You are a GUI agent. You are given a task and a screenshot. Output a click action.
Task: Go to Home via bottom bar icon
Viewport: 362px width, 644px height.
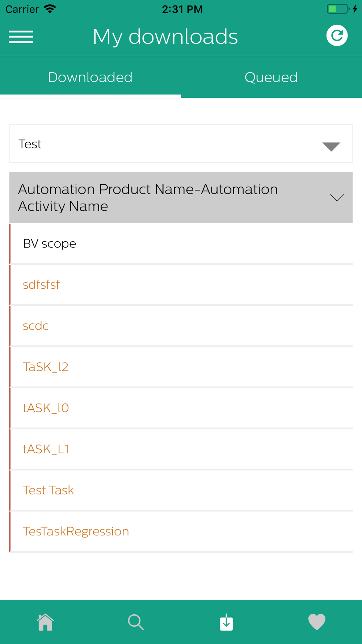[45, 622]
